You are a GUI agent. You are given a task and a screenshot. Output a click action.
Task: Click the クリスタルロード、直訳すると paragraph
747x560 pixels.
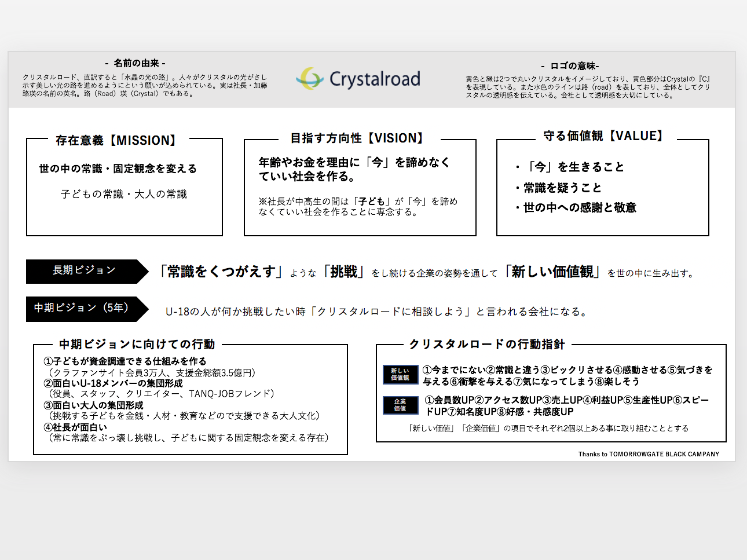(145, 85)
